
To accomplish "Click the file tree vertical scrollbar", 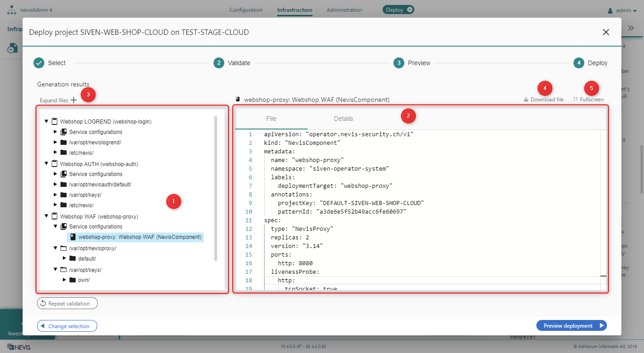I will tap(216, 188).
